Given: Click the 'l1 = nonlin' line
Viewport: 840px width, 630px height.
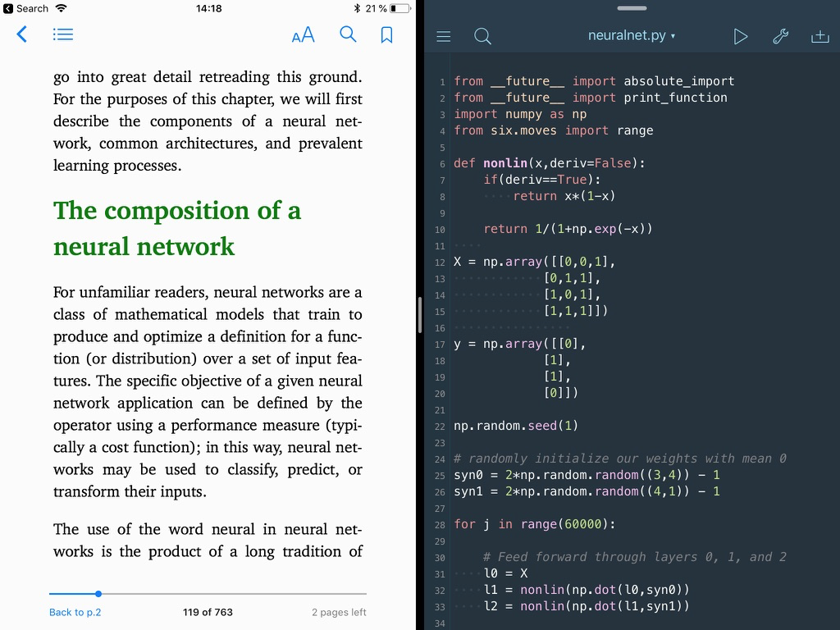Looking at the screenshot, I should pyautogui.click(x=587, y=590).
